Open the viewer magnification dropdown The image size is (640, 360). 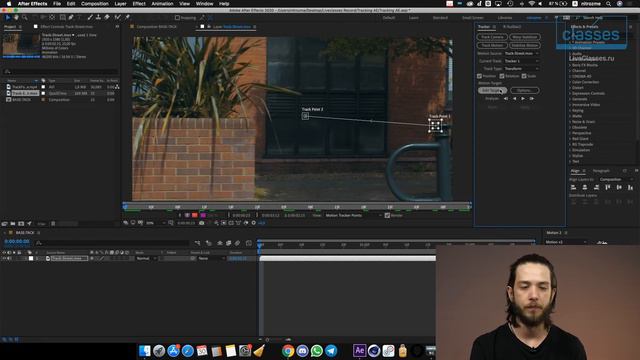[x=155, y=223]
